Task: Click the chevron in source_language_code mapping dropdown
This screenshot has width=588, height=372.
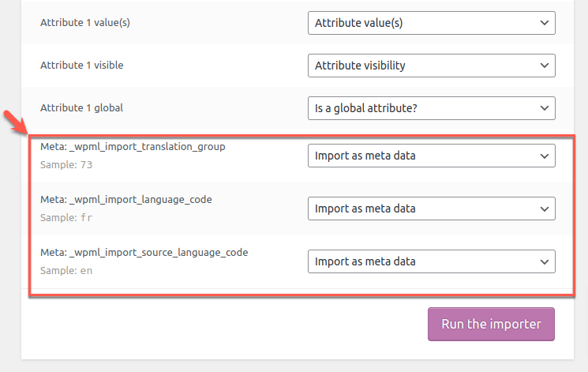Action: tap(544, 262)
